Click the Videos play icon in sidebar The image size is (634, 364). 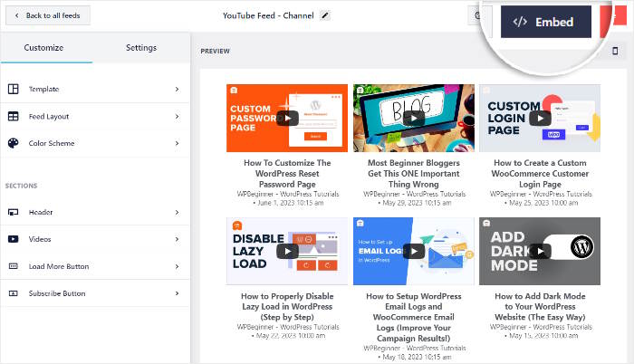[14, 239]
